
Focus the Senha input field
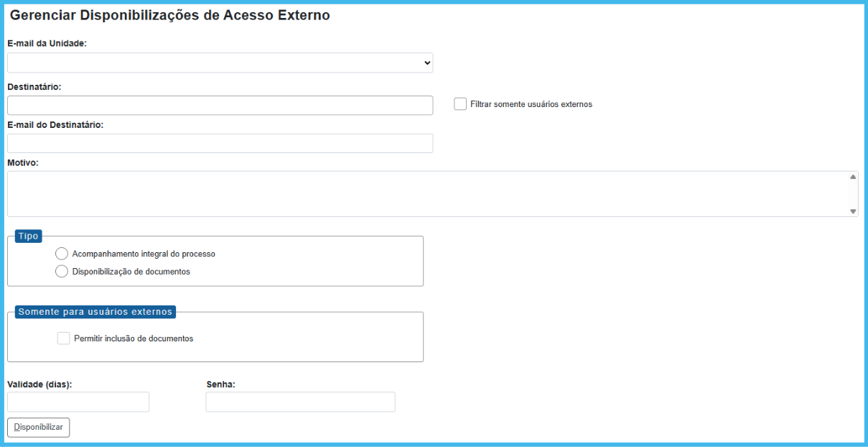[x=300, y=402]
